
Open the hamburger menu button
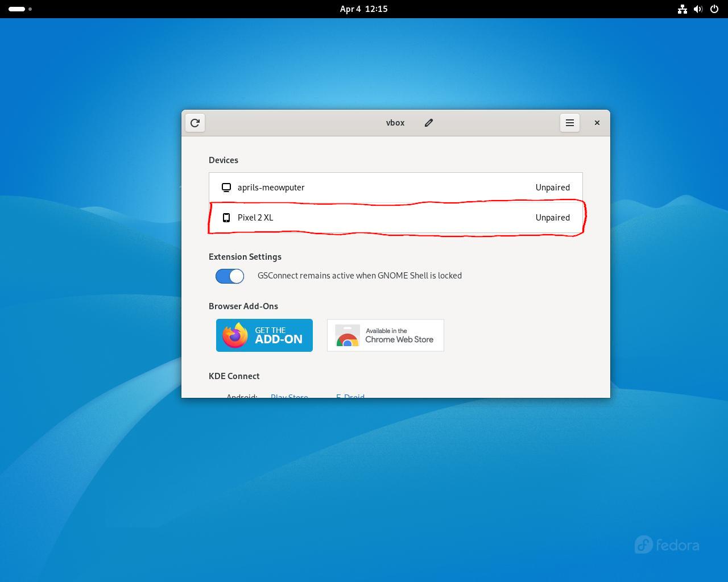click(570, 123)
